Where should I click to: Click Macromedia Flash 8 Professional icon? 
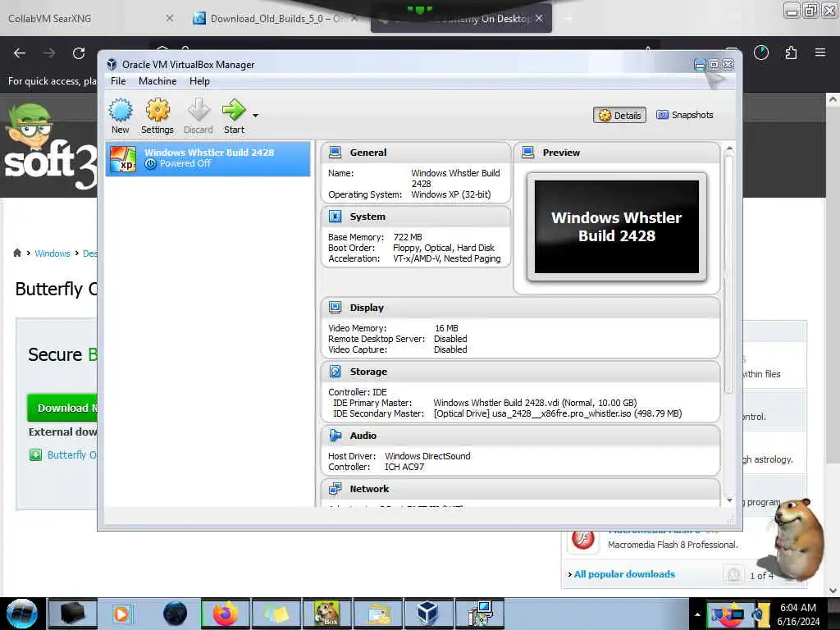click(x=583, y=539)
